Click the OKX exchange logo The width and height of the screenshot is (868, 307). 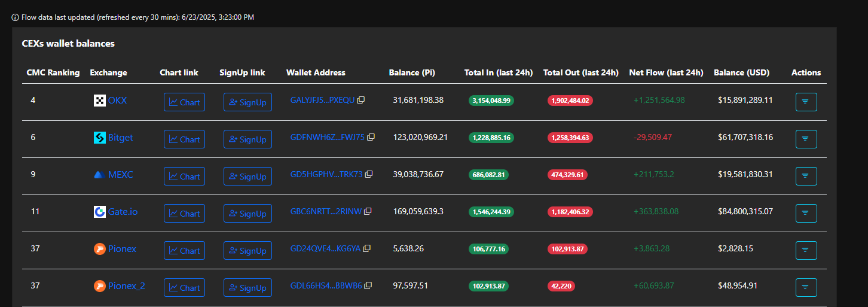pos(100,101)
